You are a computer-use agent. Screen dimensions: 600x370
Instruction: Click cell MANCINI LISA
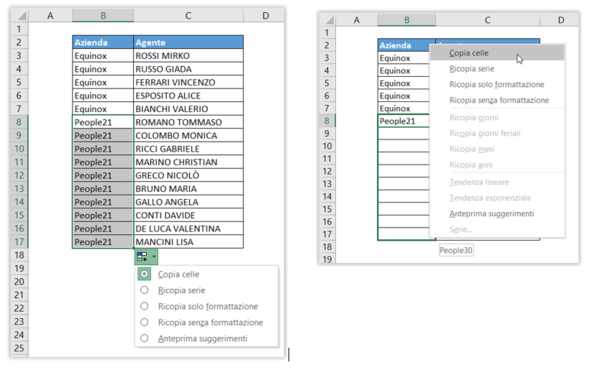coord(188,242)
